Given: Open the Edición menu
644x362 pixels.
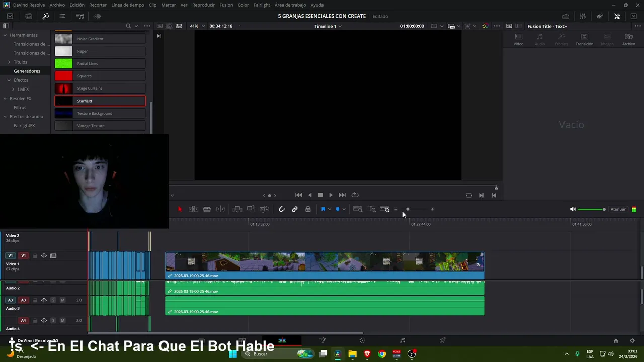Looking at the screenshot, I should 77,5.
